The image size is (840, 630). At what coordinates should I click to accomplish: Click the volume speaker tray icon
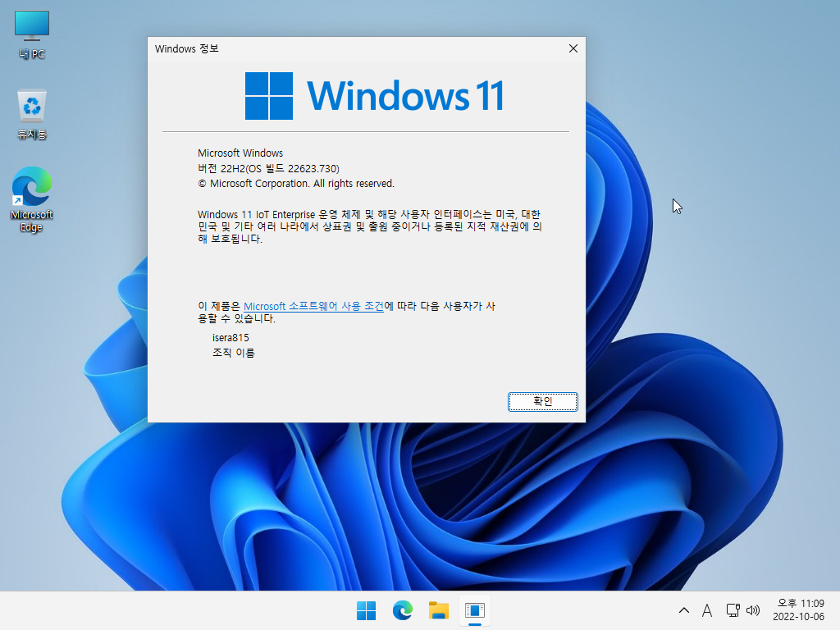753,610
